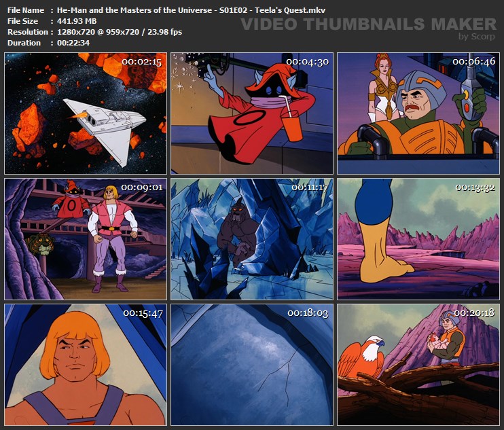Click the Duration label
Screen dimensions: 504x430
[24, 43]
